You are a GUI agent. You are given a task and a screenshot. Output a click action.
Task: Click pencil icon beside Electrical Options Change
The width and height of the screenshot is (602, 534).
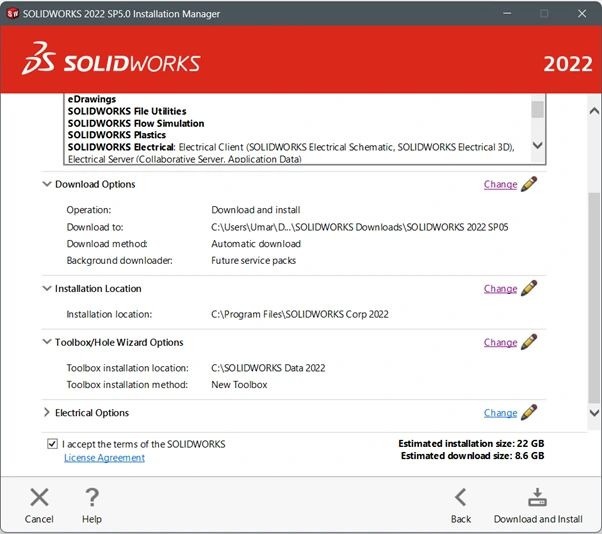pos(529,413)
